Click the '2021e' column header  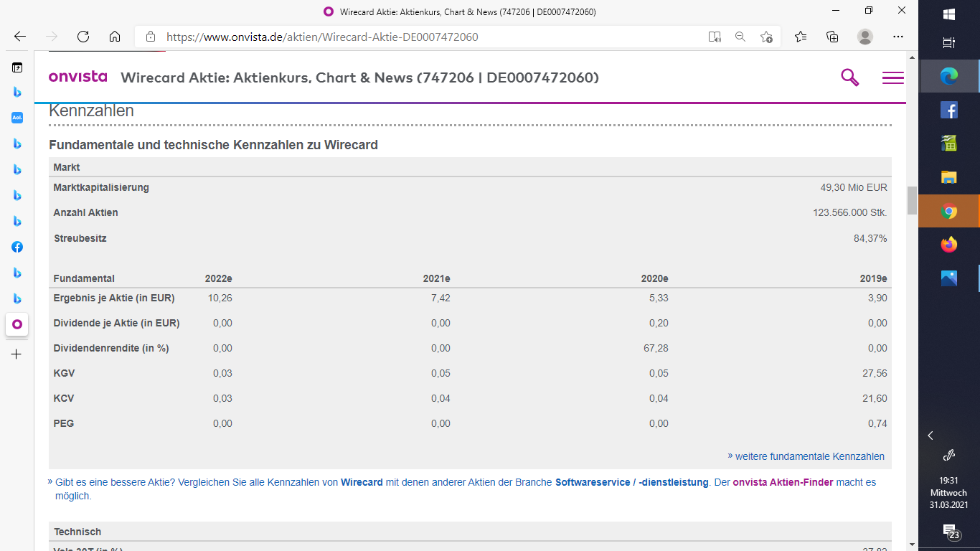click(x=436, y=278)
